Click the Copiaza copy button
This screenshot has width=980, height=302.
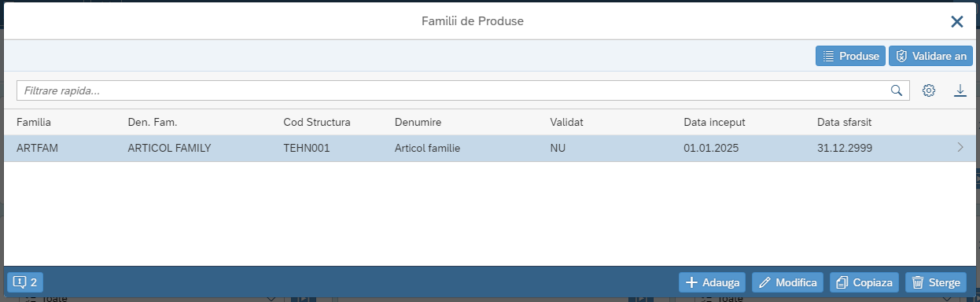pos(864,282)
